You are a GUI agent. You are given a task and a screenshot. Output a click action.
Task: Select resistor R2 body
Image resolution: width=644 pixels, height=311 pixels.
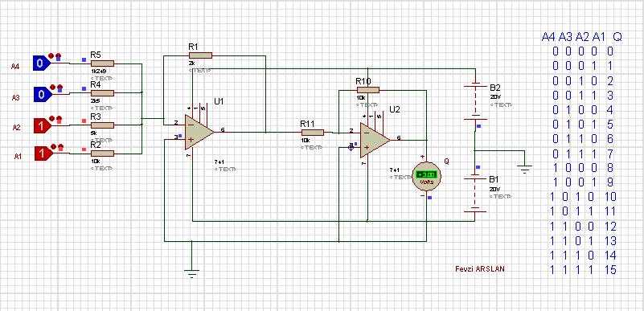pos(102,153)
